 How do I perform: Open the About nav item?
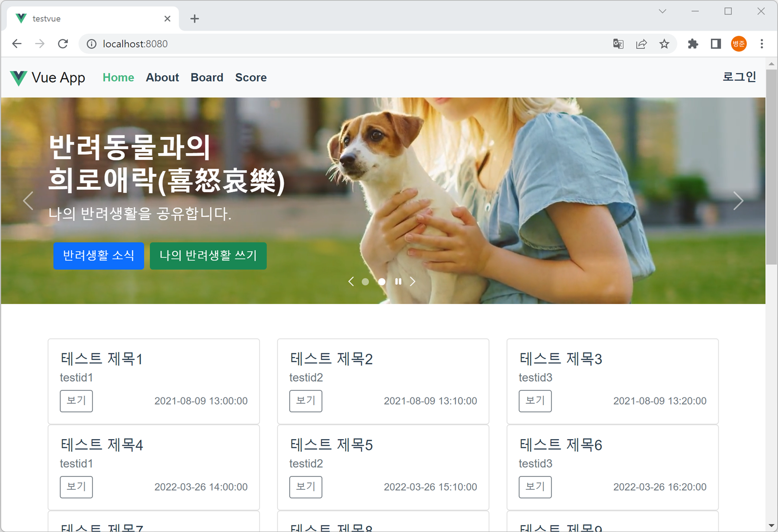point(162,78)
